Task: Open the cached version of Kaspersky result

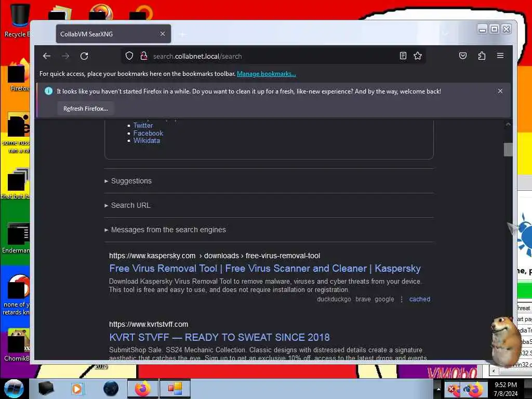Action: pyautogui.click(x=419, y=299)
